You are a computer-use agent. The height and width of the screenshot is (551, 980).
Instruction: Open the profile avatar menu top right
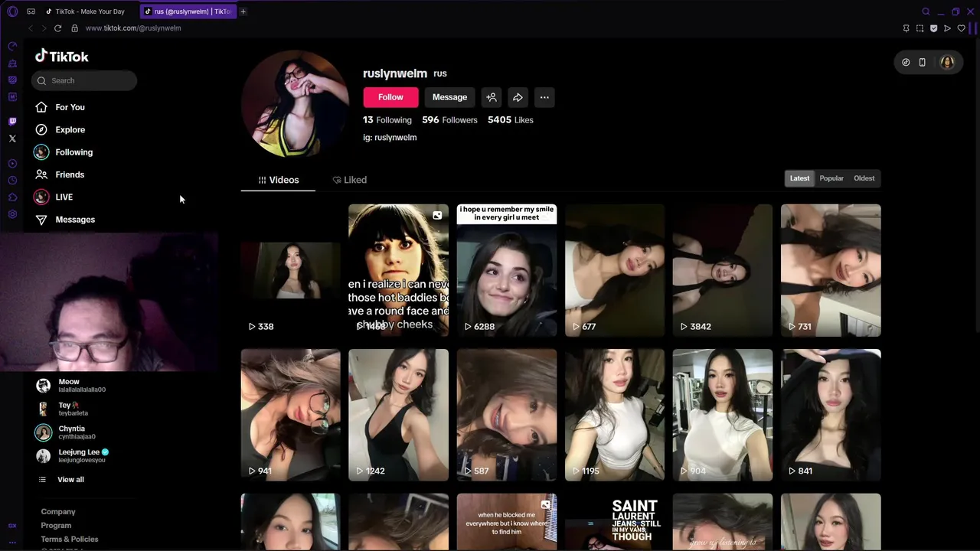point(947,63)
